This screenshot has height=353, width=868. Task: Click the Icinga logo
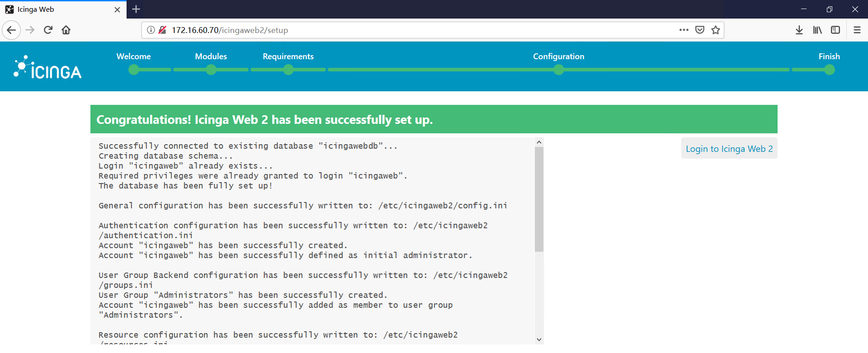click(47, 67)
